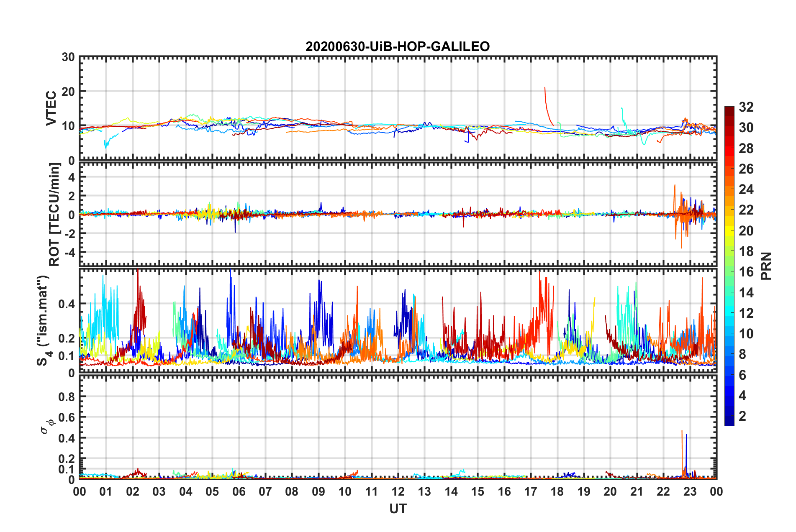Select the "0.4" tick on sigma-phi axis
This screenshot has width=796, height=532.
click(67, 438)
